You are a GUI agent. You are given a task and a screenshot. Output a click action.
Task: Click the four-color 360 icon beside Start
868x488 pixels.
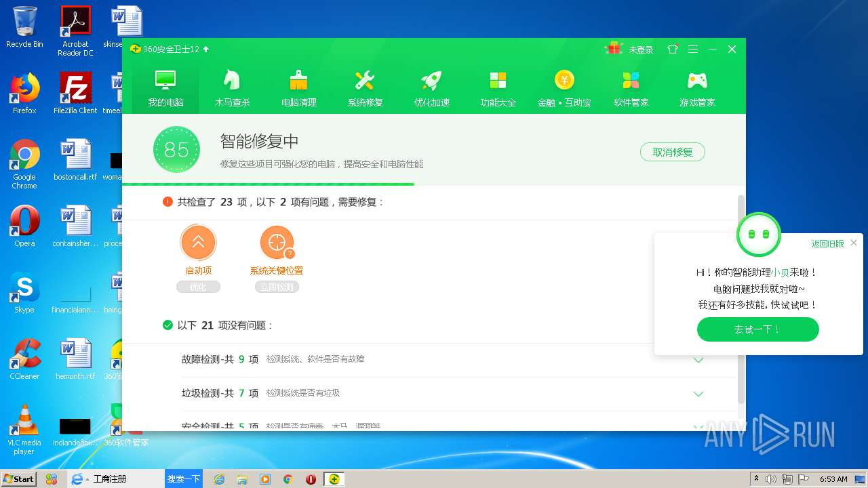coord(51,479)
